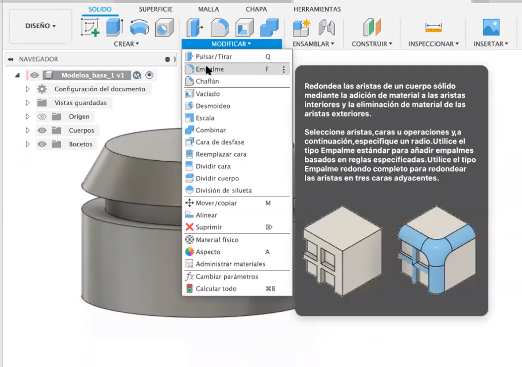Choose Reemplazar cara menu item

point(237,154)
